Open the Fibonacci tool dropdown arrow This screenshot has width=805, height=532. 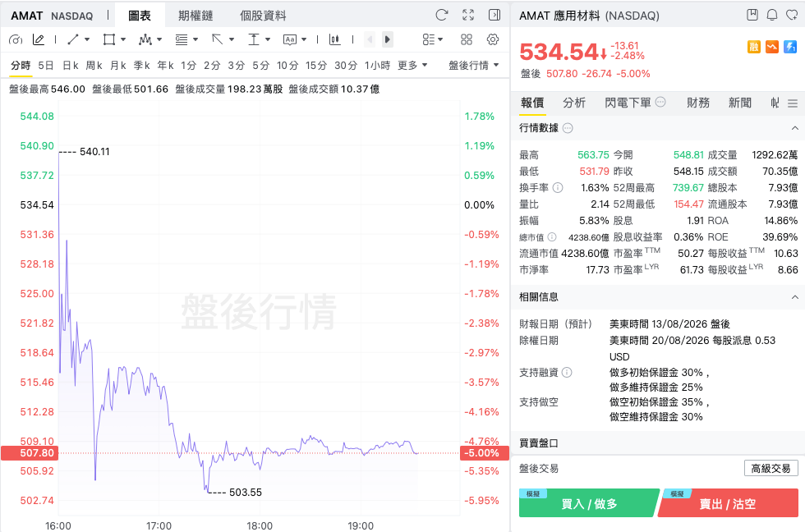pyautogui.click(x=195, y=39)
